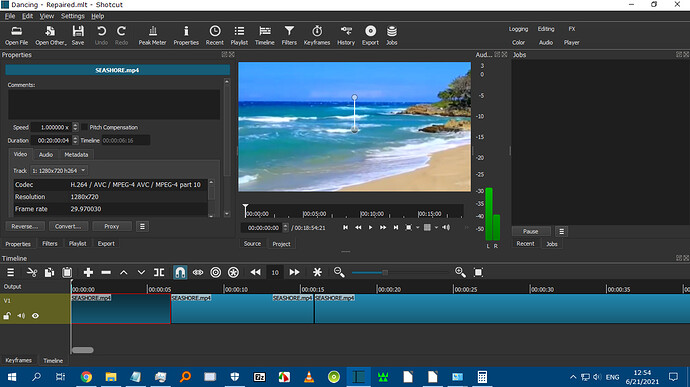
Task: Split clip at playhead in timeline
Action: tap(159, 273)
